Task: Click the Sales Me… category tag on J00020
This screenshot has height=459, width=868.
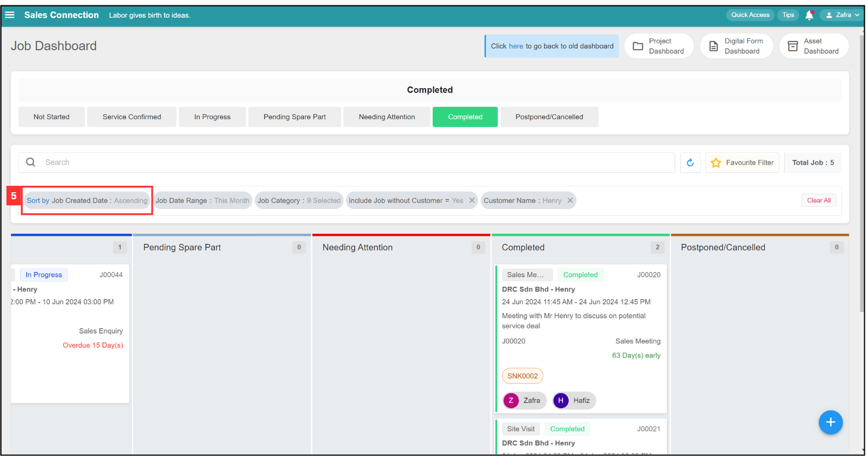Action: click(527, 275)
